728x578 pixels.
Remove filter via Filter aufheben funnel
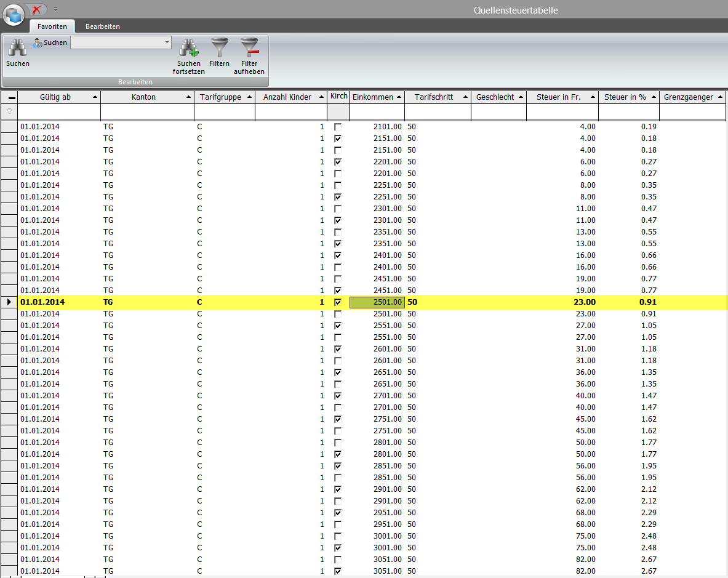click(x=249, y=48)
